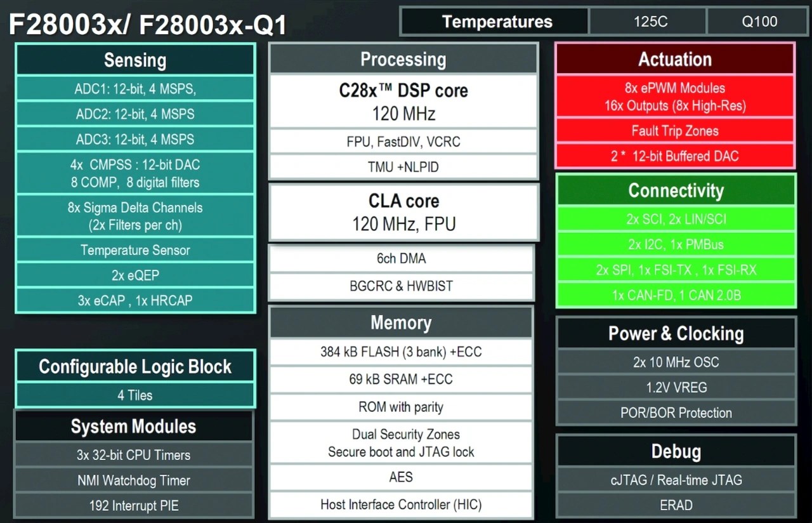Viewport: 812px width, 523px height.
Task: Click the green 2x I2C, 1x PMBus block
Action: pos(676,244)
